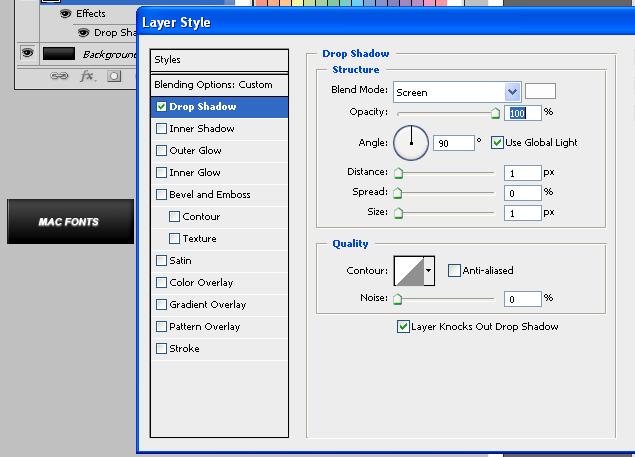Screen dimensions: 635x457
Task: Click the Angle dial control
Action: click(410, 143)
